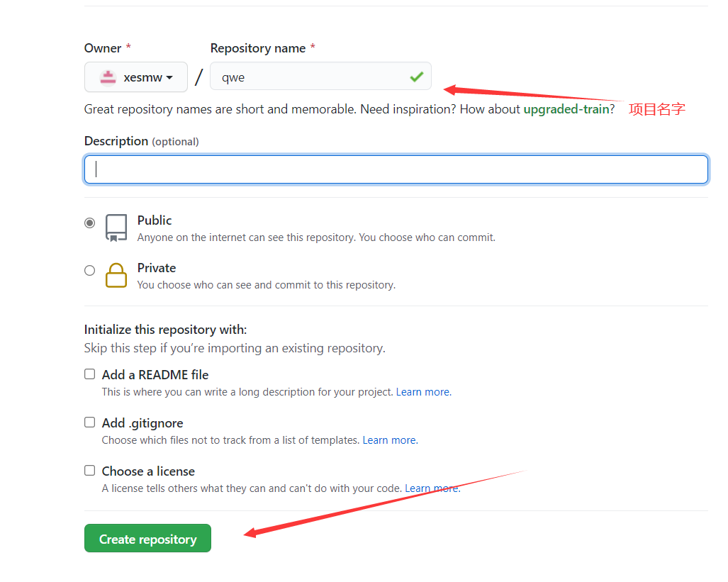
Task: Open Learn more link for README file
Action: (x=422, y=392)
